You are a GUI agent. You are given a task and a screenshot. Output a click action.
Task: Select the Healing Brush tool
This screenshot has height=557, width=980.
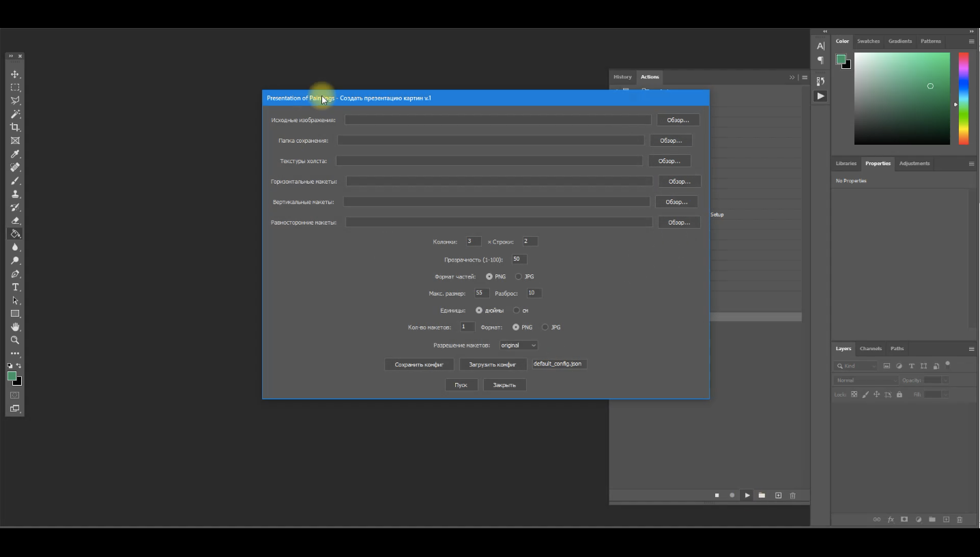[x=15, y=167]
